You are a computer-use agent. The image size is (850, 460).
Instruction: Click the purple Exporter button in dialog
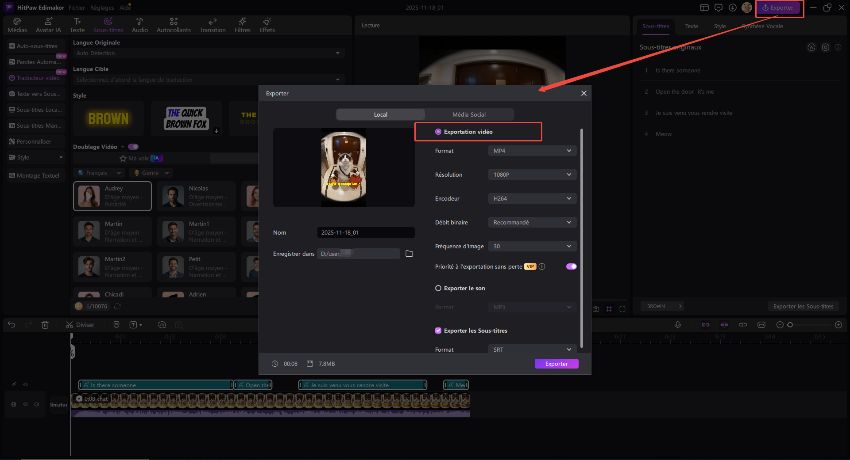[x=556, y=364]
